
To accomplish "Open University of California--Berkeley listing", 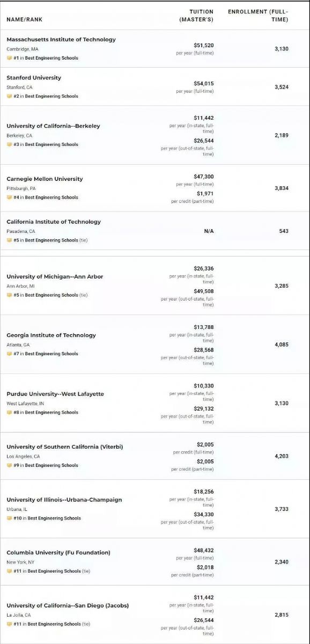I will coord(53,126).
